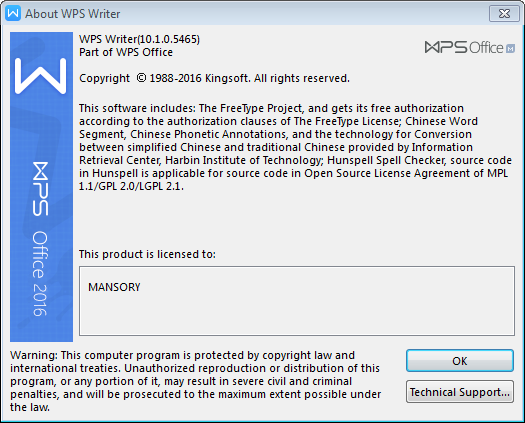This screenshot has height=423, width=525.
Task: Click the 'MPL 1.1/GPL 2.0/LGPL 2.1' license line
Action: click(131, 186)
